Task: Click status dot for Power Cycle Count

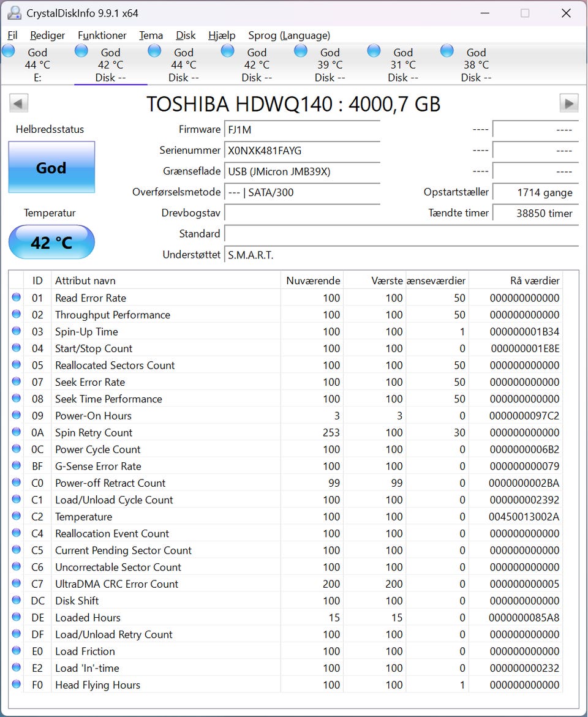Action: (17, 449)
